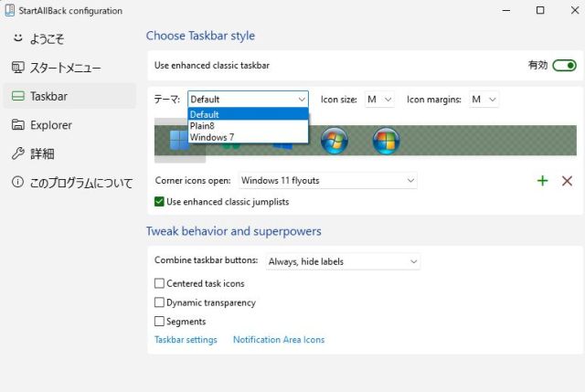The width and height of the screenshot is (585, 392).
Task: Choose Default in the theme list
Action: coord(248,114)
